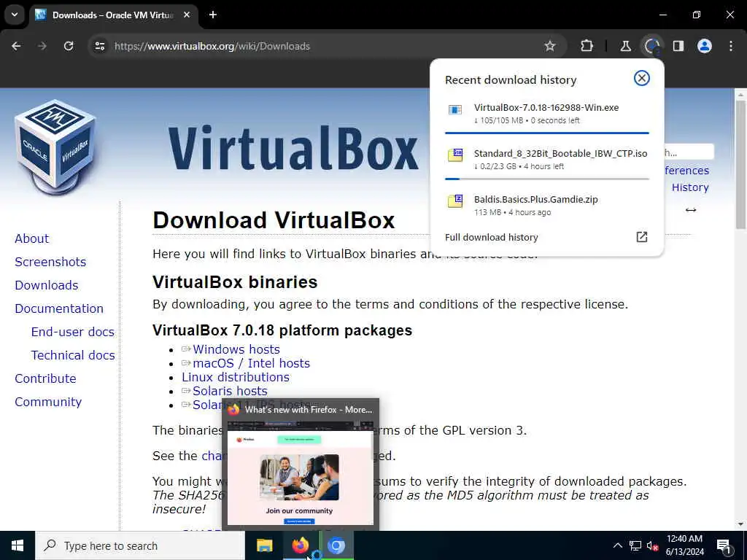Open the Linux distributions link
Viewport: 747px width, 560px height.
[236, 377]
